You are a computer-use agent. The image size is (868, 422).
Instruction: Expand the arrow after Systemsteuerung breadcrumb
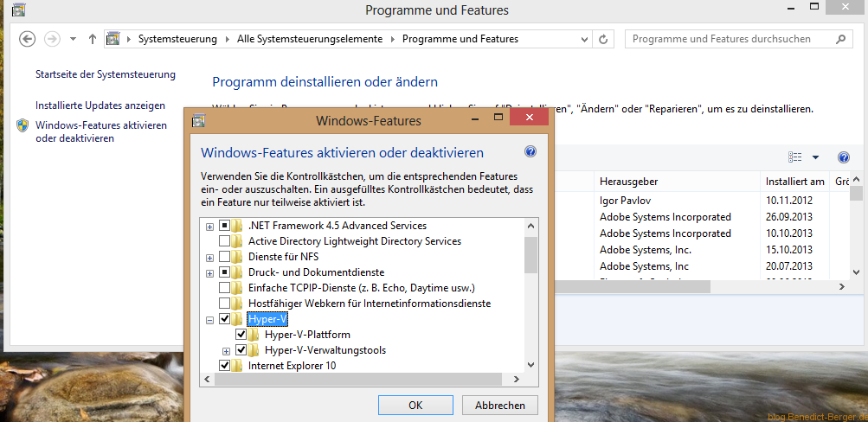pos(227,39)
